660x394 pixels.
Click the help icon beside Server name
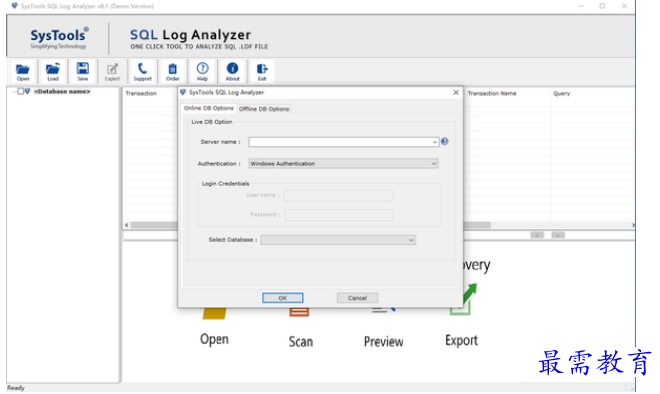[x=445, y=142]
